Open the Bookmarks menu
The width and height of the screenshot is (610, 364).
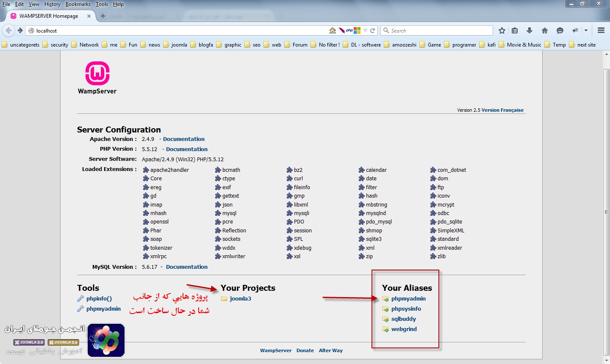coord(78,4)
